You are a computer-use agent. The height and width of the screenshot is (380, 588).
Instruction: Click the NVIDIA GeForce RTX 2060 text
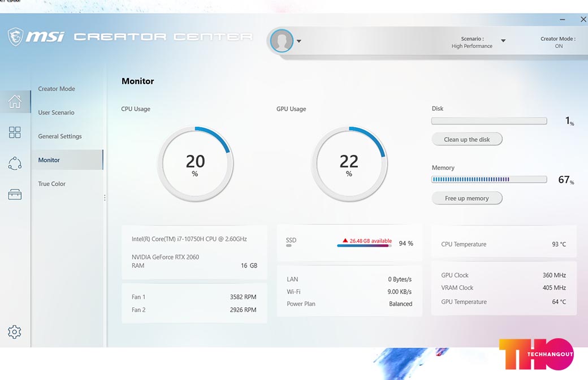[165, 257]
